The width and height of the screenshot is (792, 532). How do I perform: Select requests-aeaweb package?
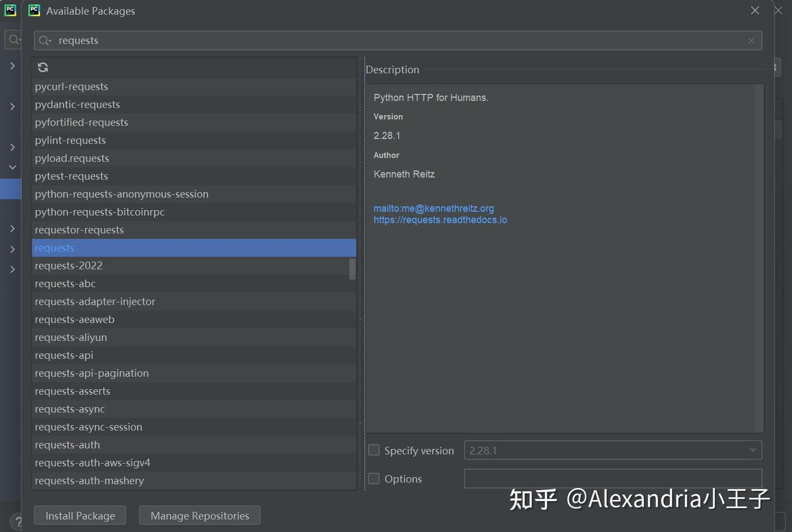[194, 319]
